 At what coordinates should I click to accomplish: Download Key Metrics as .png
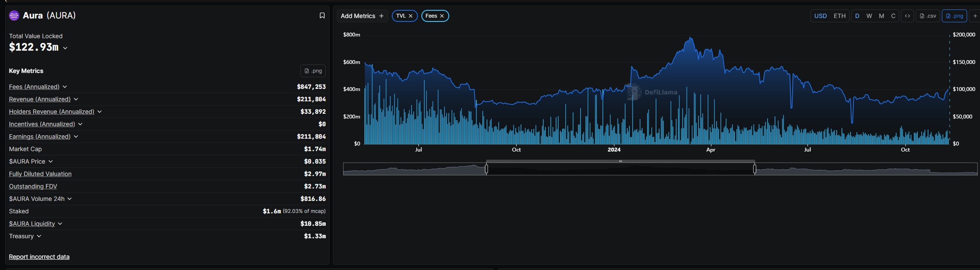pos(313,71)
